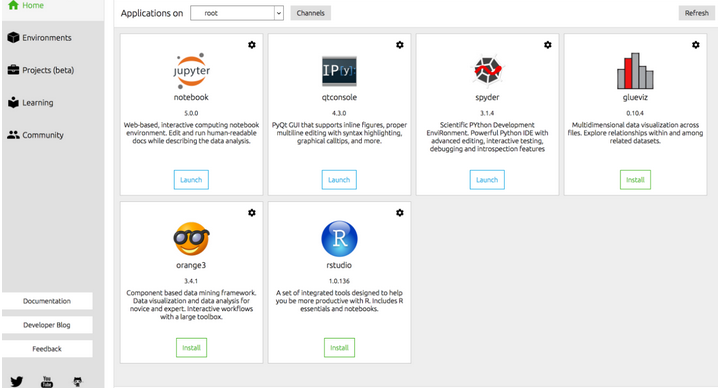
Task: Open the Documentation link
Action: pos(47,301)
